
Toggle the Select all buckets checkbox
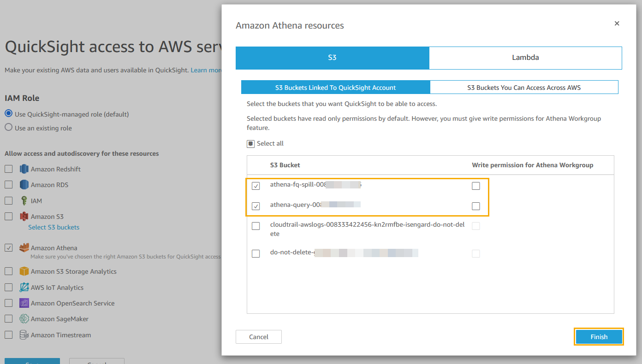pyautogui.click(x=251, y=144)
